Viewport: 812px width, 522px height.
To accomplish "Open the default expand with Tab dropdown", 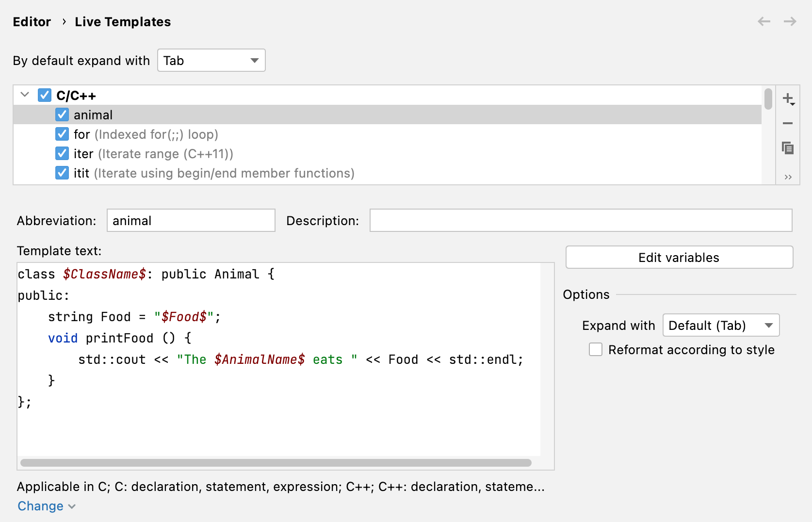I will click(x=211, y=60).
